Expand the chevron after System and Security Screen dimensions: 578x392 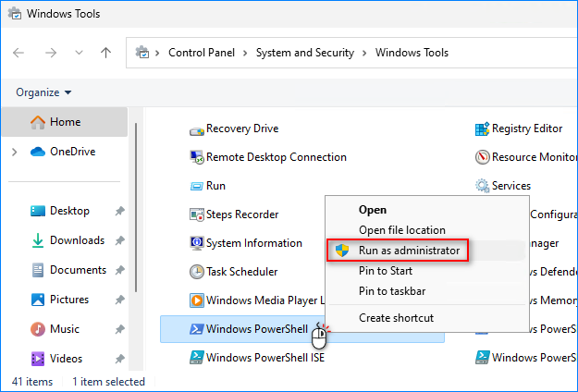coord(364,53)
